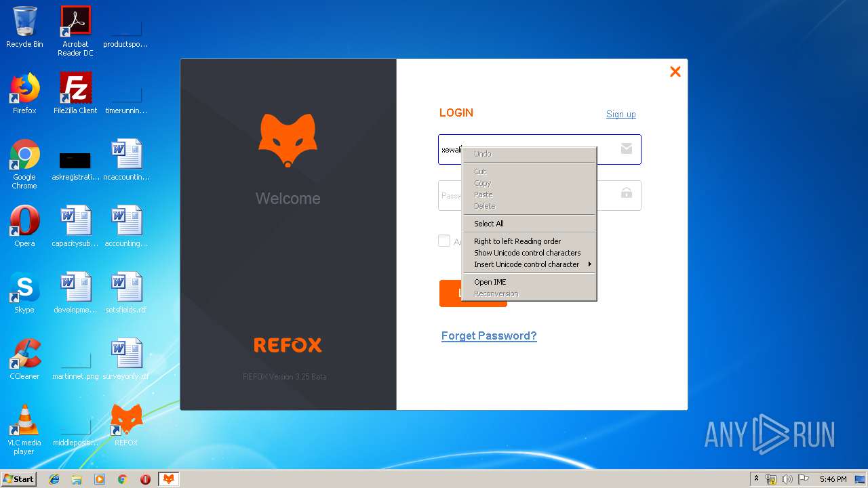Screen dimensions: 868x488
Task: Close the REFOX login window
Action: pyautogui.click(x=675, y=72)
